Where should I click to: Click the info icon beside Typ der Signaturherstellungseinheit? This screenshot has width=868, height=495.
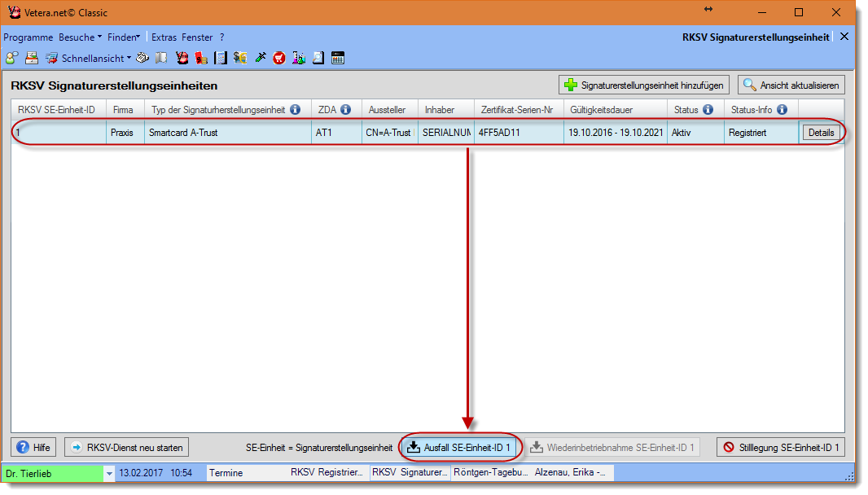coord(295,110)
